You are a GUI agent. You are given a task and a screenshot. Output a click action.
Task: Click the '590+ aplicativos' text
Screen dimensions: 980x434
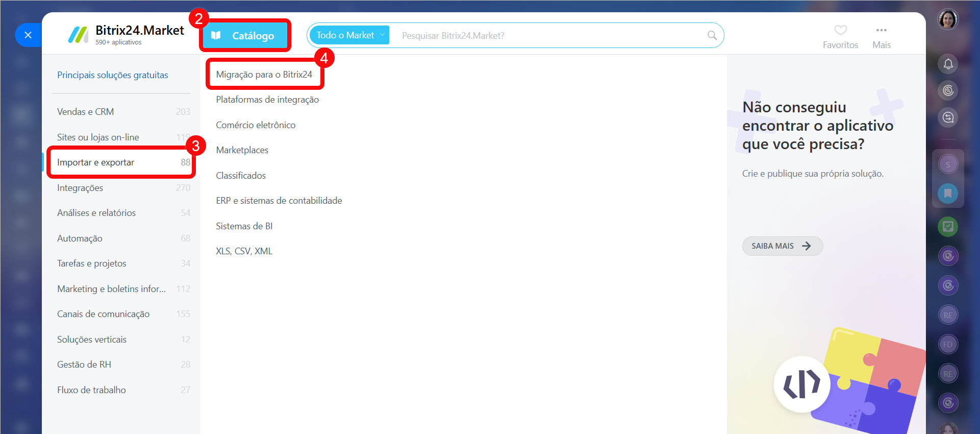pyautogui.click(x=118, y=42)
